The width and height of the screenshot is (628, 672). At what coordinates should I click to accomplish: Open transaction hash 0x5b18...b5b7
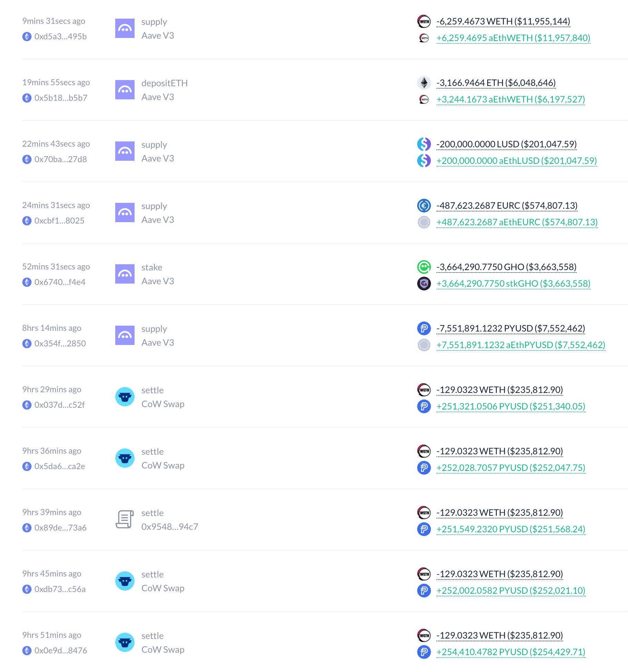pos(61,98)
